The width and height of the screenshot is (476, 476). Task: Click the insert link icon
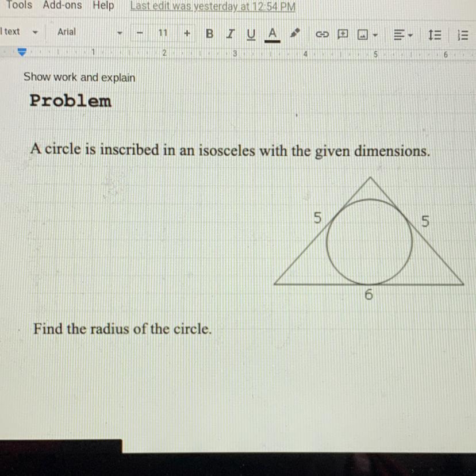(322, 34)
